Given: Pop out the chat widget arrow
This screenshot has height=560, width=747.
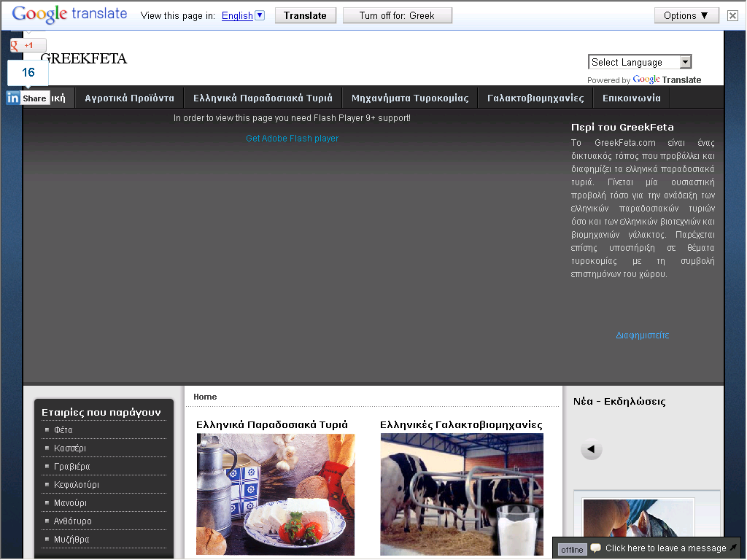Looking at the screenshot, I should 733,548.
